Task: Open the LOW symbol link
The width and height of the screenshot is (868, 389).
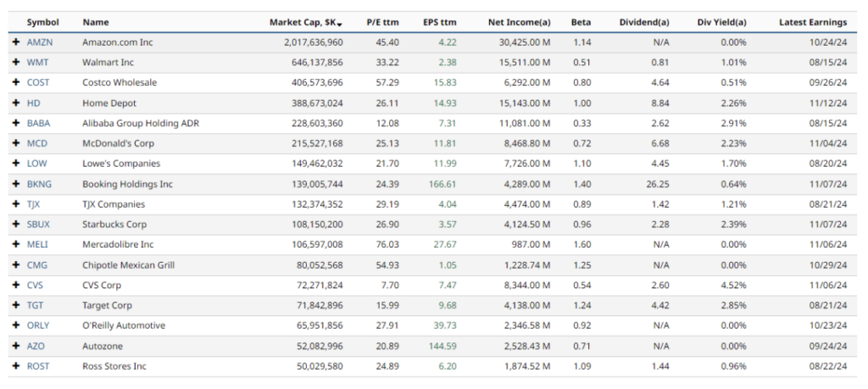Action: tap(37, 164)
